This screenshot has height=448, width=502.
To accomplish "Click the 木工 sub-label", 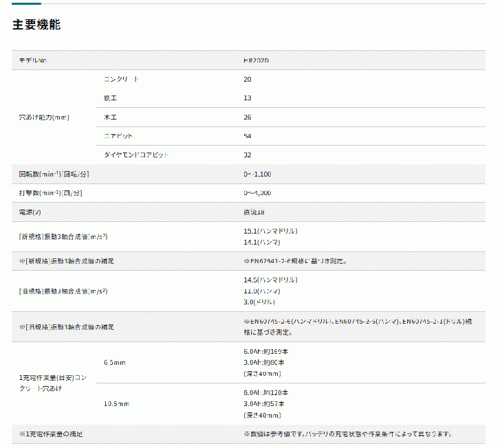I will [110, 117].
